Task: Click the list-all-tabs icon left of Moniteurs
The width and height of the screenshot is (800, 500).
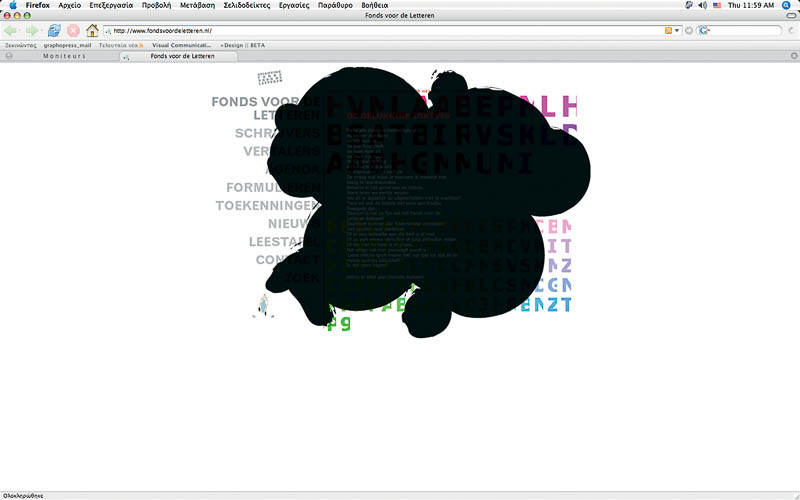Action: point(9,56)
